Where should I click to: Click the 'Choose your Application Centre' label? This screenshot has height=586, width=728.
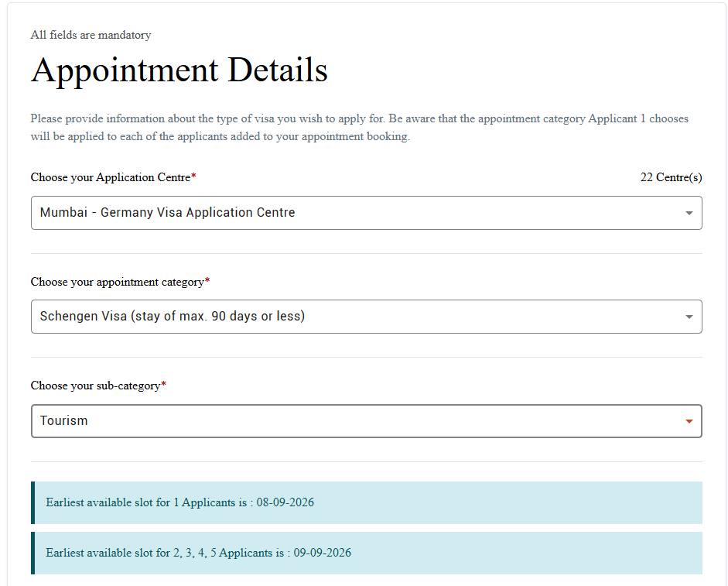(111, 177)
